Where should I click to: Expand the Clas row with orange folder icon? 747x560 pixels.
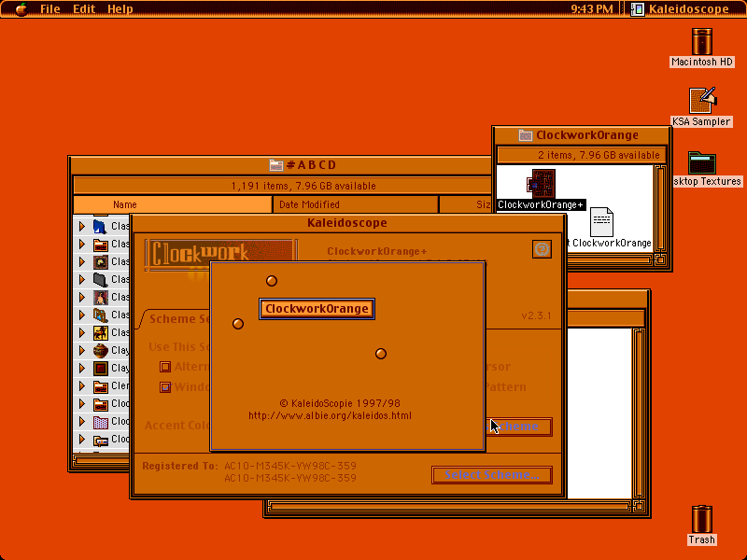coord(82,244)
